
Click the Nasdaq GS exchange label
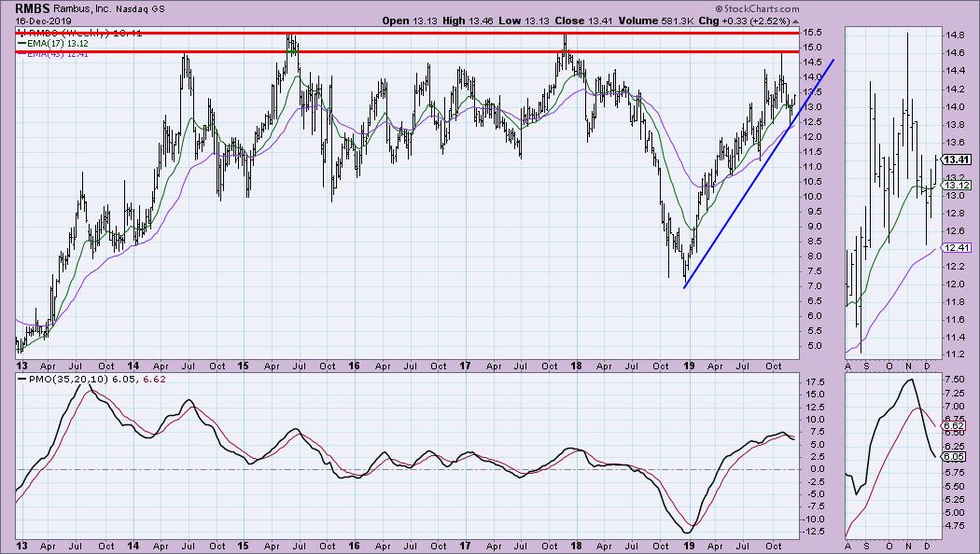coord(141,9)
